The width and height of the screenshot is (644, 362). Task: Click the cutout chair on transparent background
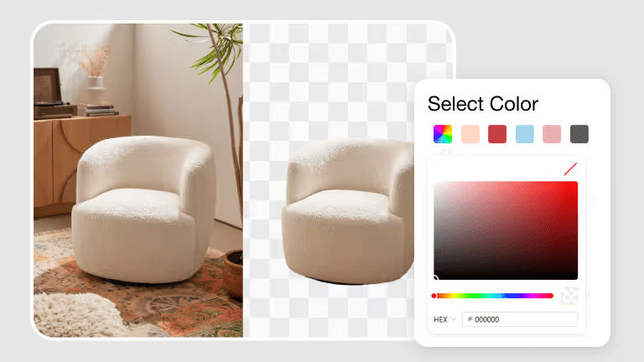click(348, 212)
